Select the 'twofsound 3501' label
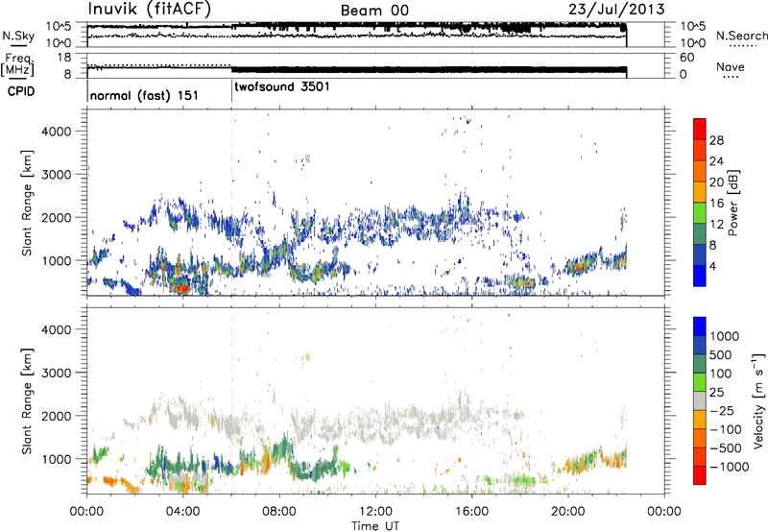Screen dimensions: 768x532 coord(282,86)
